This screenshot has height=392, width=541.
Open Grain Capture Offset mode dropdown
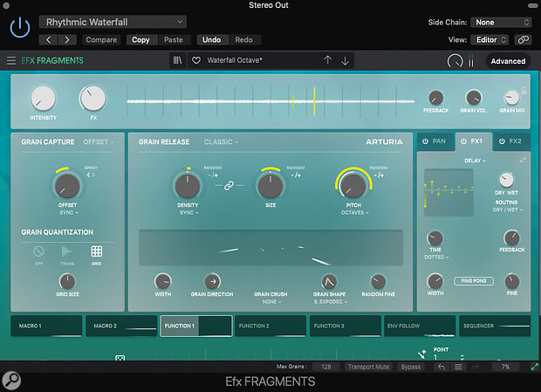click(98, 141)
